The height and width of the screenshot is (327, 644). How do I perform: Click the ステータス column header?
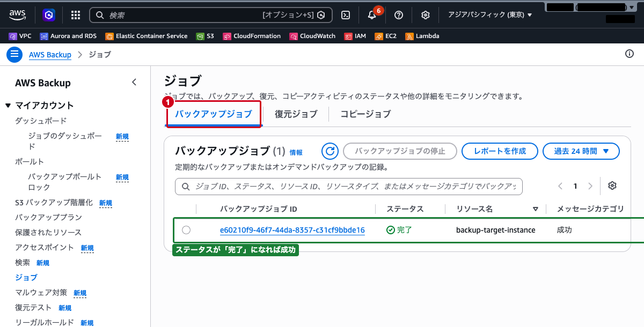coord(405,209)
